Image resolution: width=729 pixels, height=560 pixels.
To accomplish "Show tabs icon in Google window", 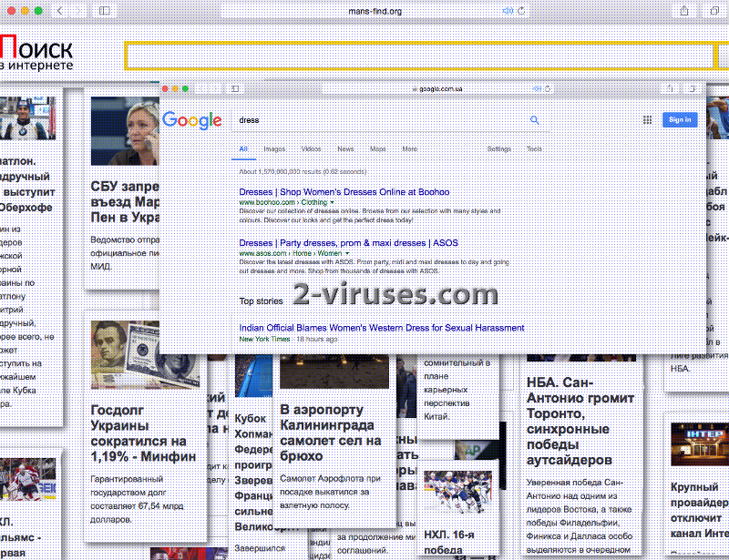I will (x=693, y=88).
